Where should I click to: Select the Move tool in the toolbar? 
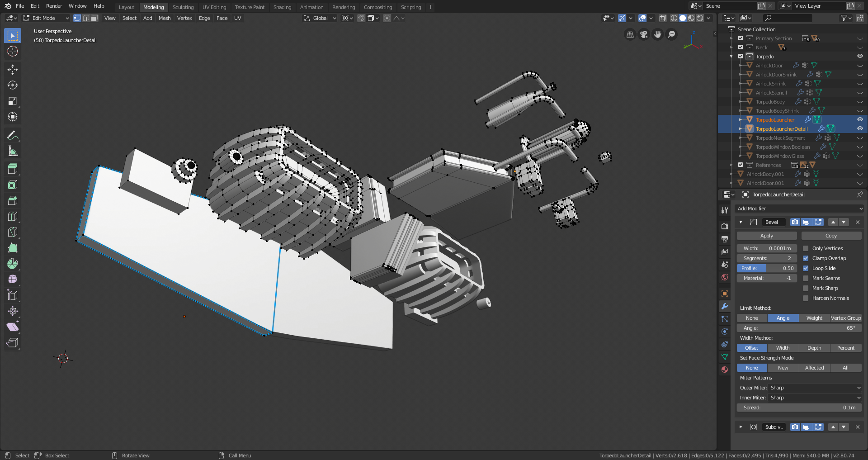[x=13, y=69]
